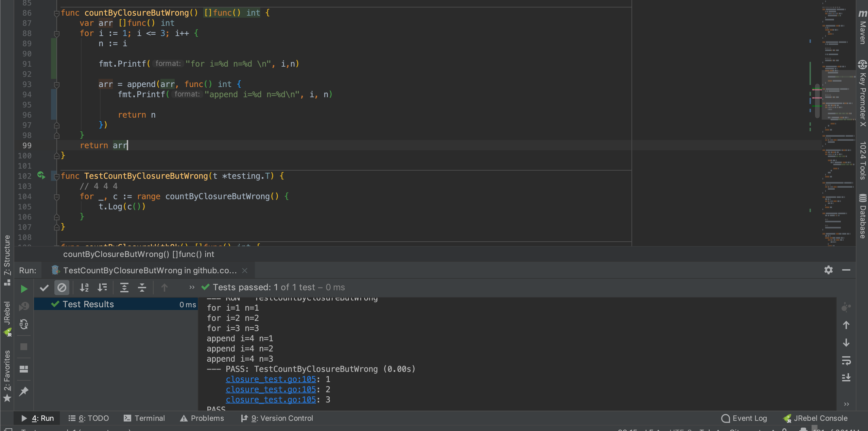Open the 6: TODO tab
Screen dimensions: 868x431
click(x=89, y=418)
